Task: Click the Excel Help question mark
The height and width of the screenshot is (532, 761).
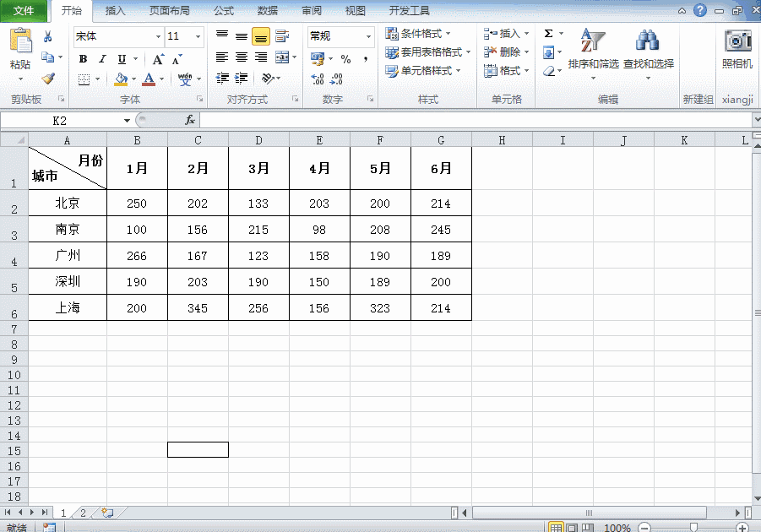Action: coord(700,10)
